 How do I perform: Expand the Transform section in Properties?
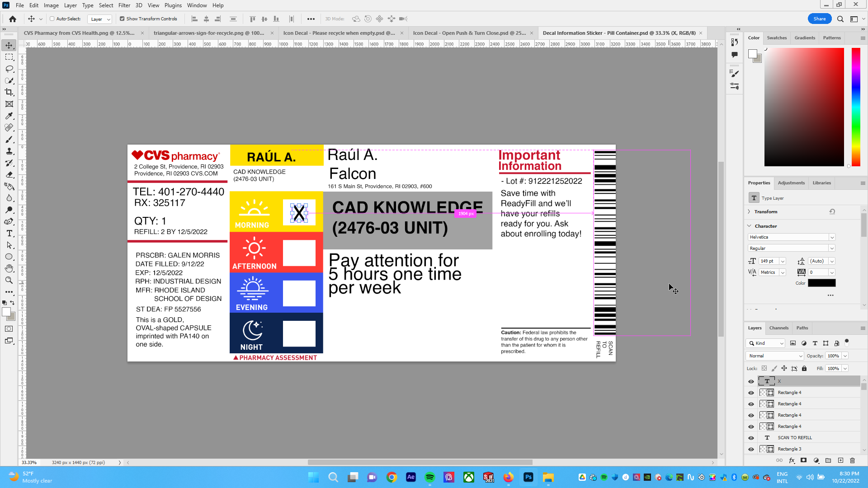coord(749,211)
